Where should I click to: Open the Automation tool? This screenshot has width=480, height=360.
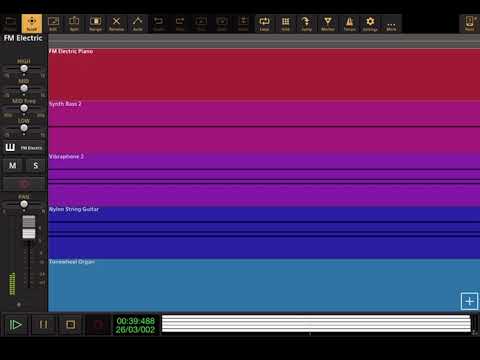pos(138,23)
